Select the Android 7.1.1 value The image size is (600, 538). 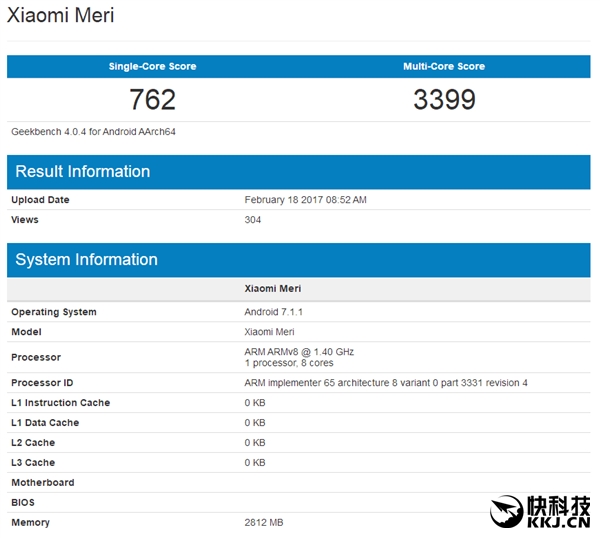pyautogui.click(x=274, y=312)
